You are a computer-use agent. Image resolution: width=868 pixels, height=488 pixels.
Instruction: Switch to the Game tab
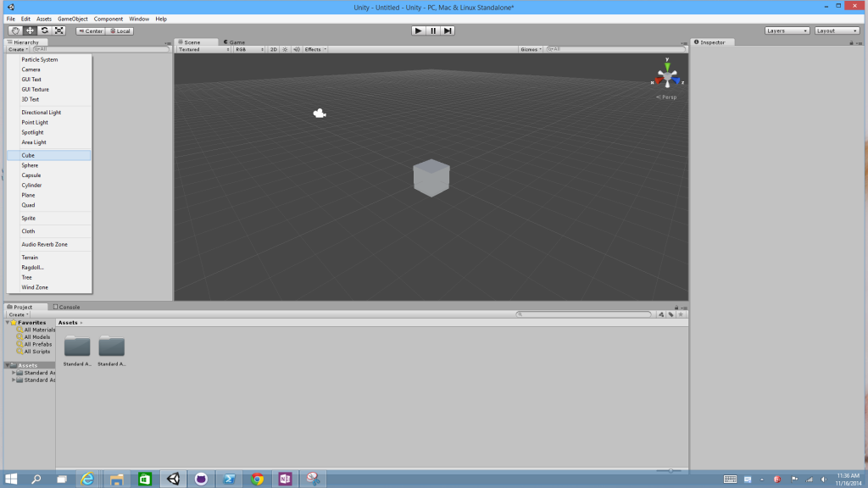coord(235,42)
